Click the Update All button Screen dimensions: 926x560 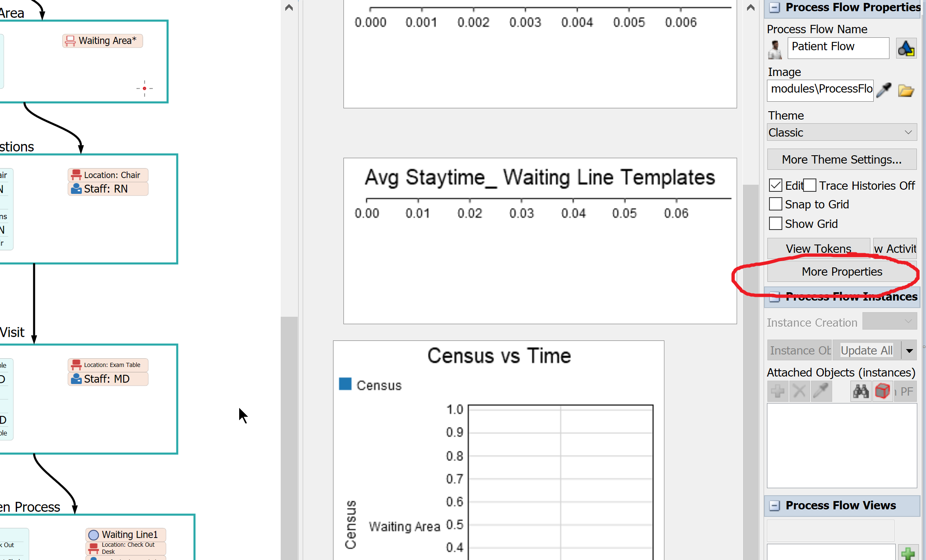pos(867,350)
